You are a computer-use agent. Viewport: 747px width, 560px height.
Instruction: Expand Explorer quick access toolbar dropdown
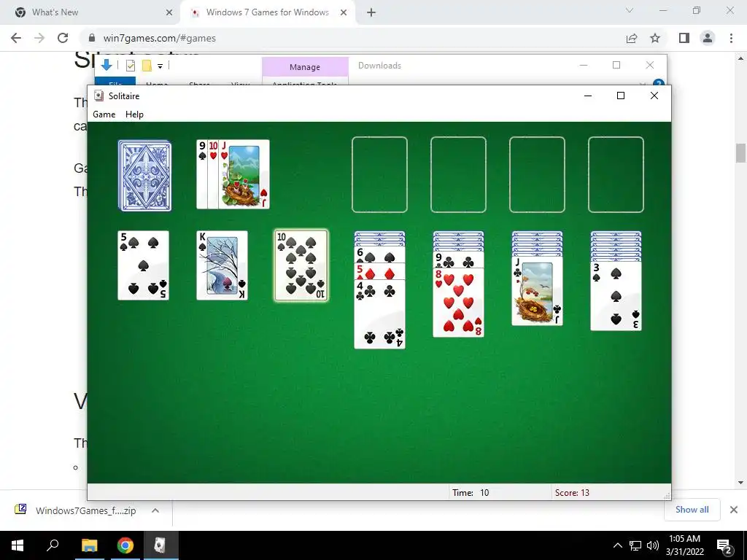[160, 66]
